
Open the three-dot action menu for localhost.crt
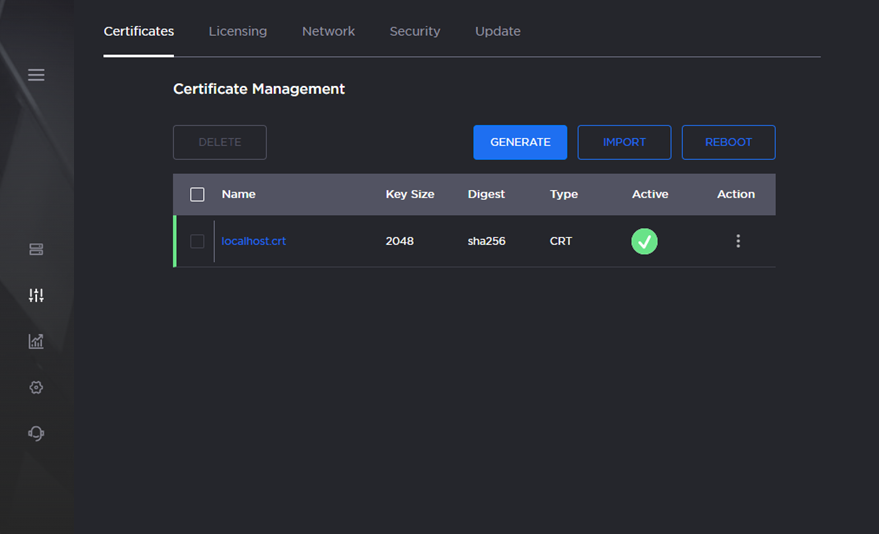click(x=738, y=241)
